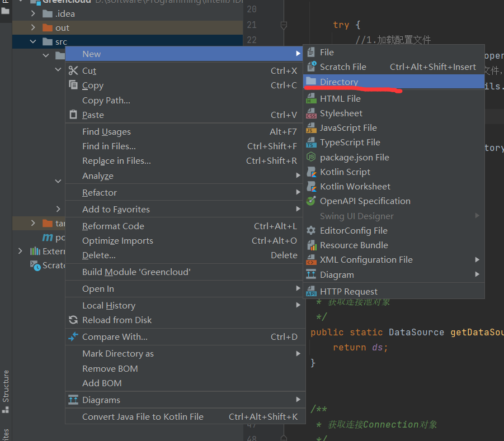This screenshot has height=441, width=504.
Task: Open the Analyze submenu arrow
Action: [298, 176]
